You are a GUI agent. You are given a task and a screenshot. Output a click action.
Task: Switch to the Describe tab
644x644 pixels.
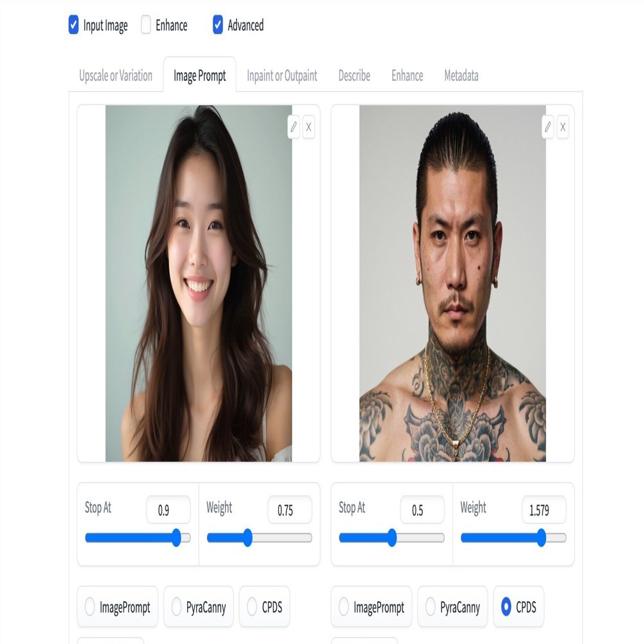point(353,76)
